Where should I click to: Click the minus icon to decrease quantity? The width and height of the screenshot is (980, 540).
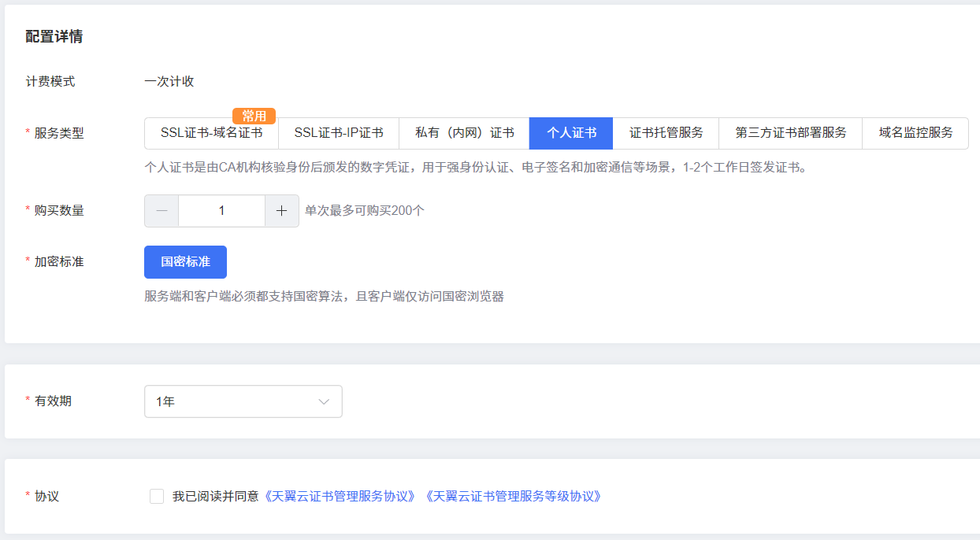tap(161, 211)
